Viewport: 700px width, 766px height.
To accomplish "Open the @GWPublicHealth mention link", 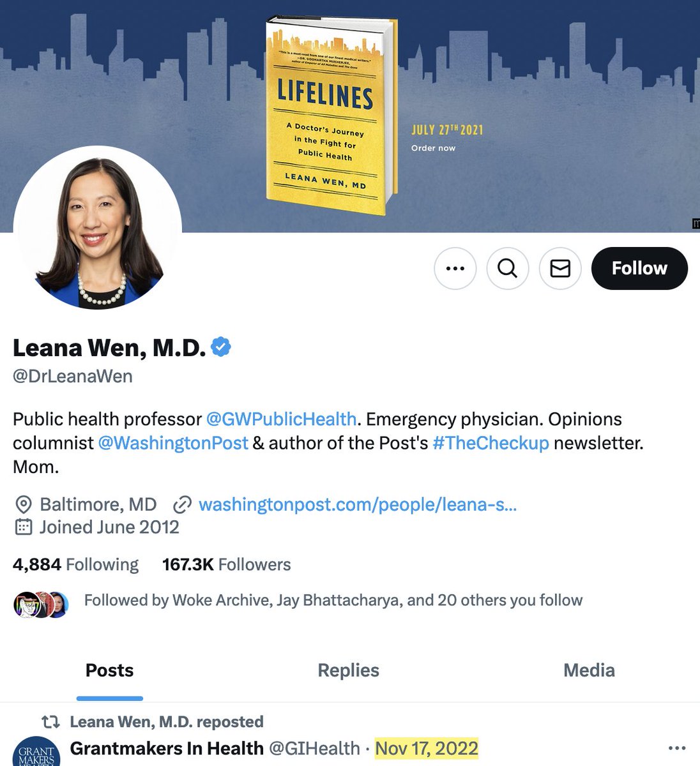I will [x=281, y=419].
